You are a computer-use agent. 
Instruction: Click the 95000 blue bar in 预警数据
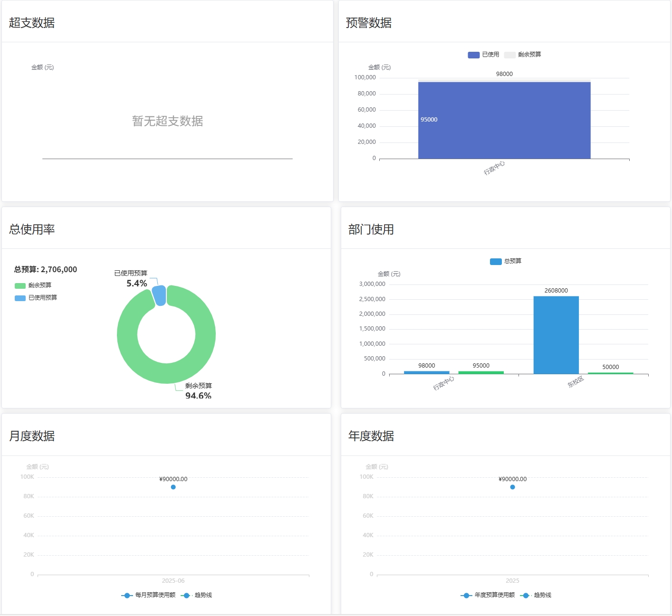504,121
